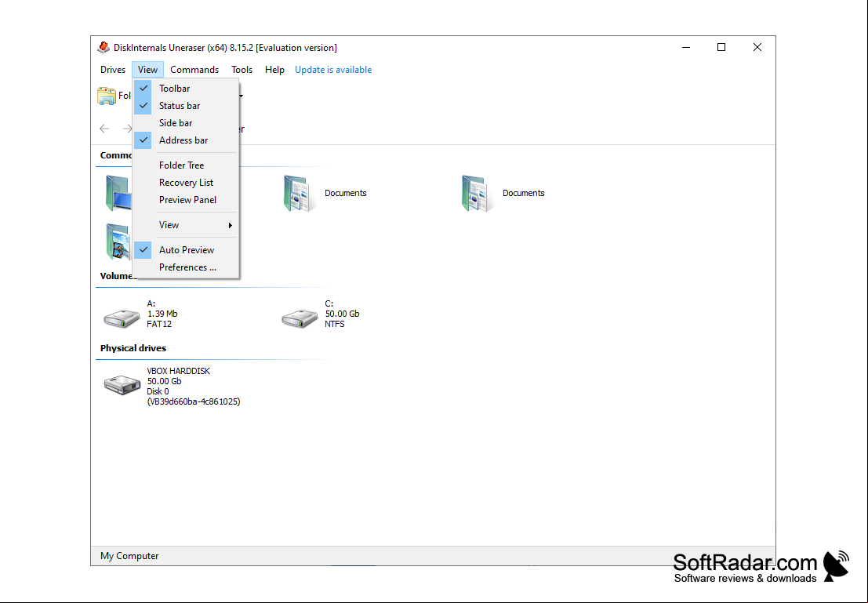This screenshot has width=868, height=603.
Task: Show the Recovery List panel
Action: pos(186,183)
